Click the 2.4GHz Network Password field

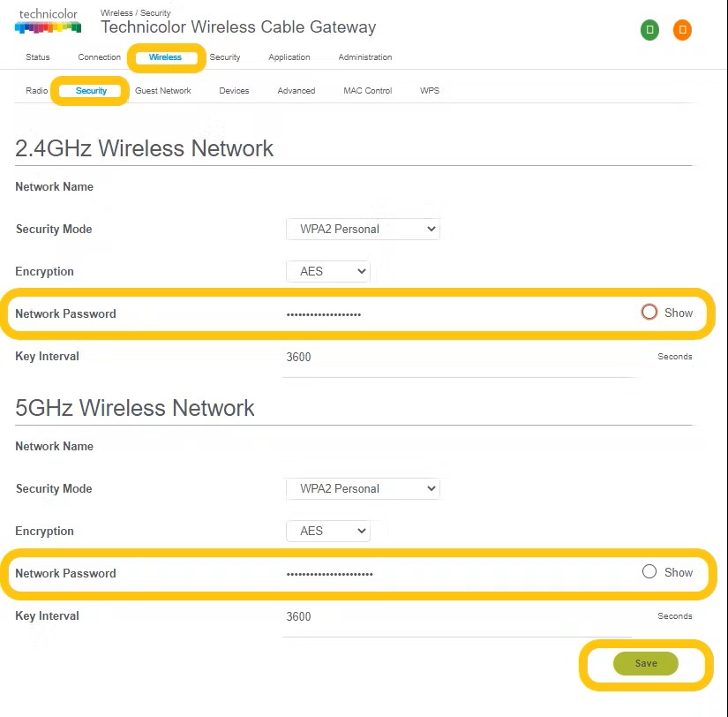(441, 313)
